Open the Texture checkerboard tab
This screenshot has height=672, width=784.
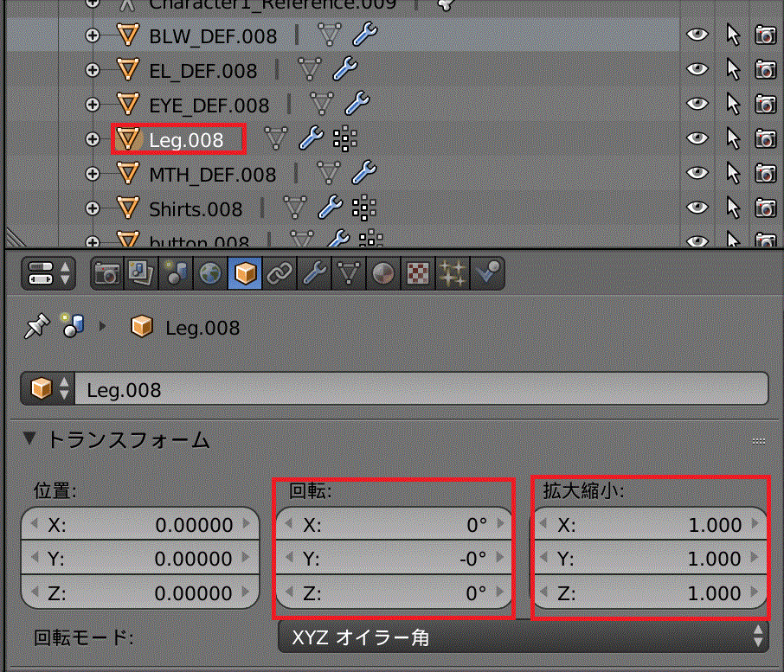pos(419,274)
